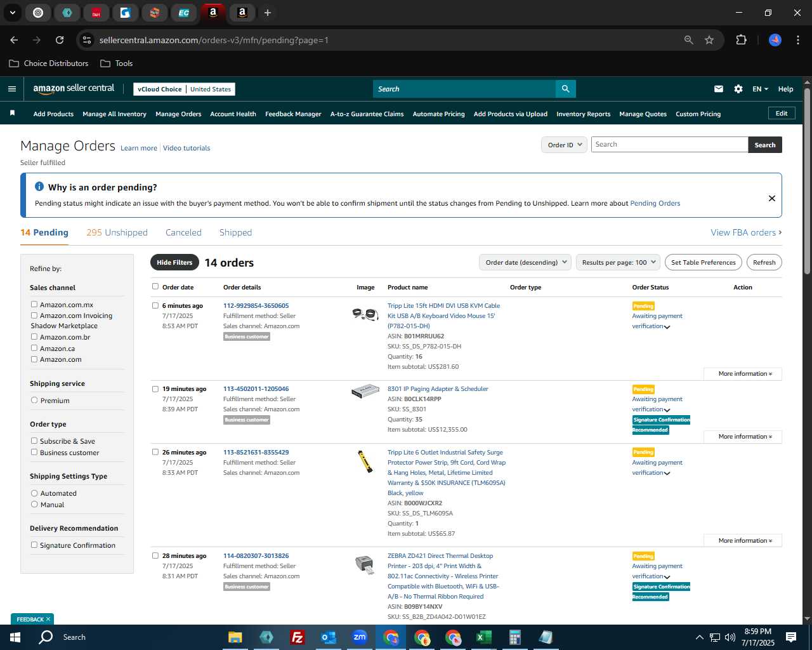Image resolution: width=812 pixels, height=650 pixels.
Task: Select order 112-9929854-3650605 checkbox
Action: pos(155,305)
